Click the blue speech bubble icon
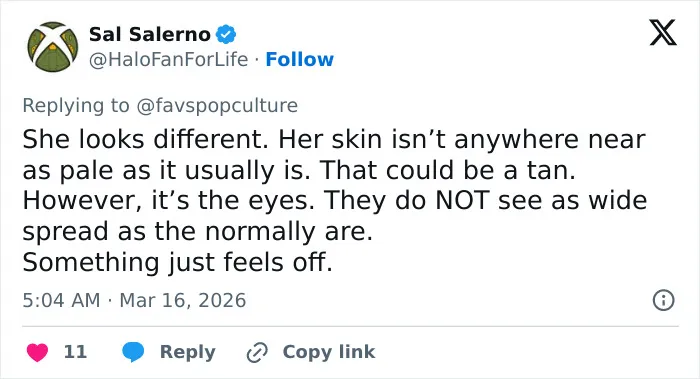The image size is (700, 379). pyautogui.click(x=133, y=352)
